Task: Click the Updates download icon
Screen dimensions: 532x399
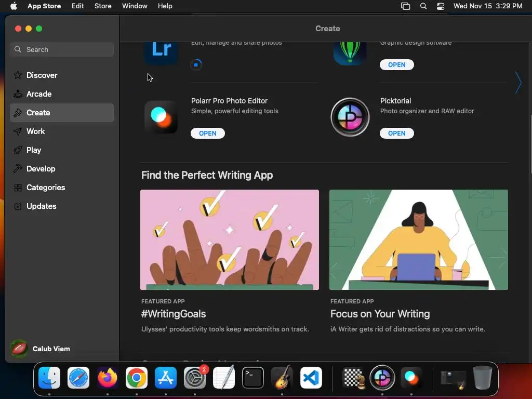Action: point(18,206)
